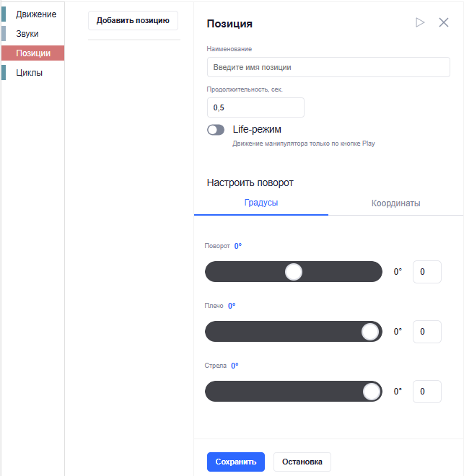Click the Продолжительность duration field
The width and height of the screenshot is (464, 476).
click(x=255, y=107)
